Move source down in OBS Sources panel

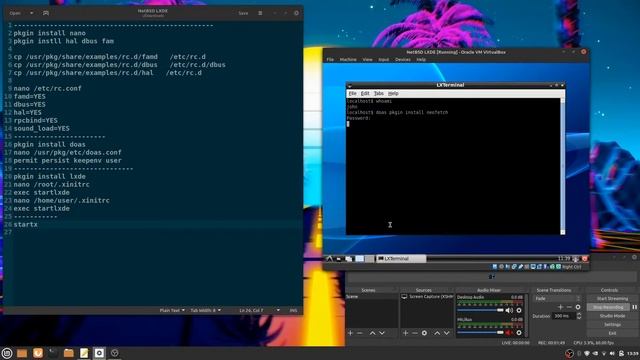click(447, 333)
